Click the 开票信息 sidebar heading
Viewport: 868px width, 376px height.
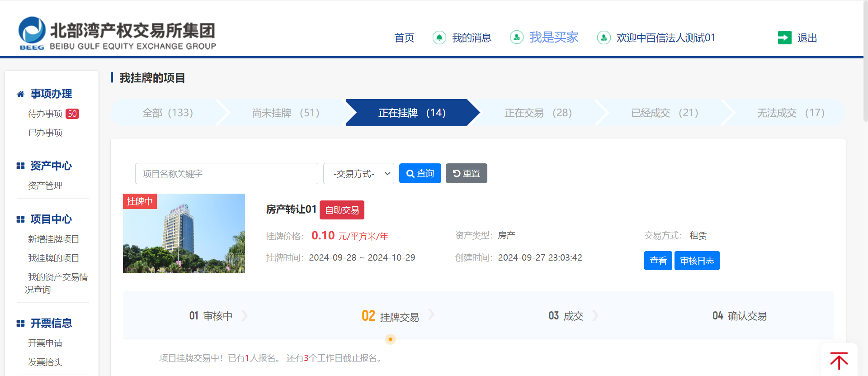pos(51,324)
